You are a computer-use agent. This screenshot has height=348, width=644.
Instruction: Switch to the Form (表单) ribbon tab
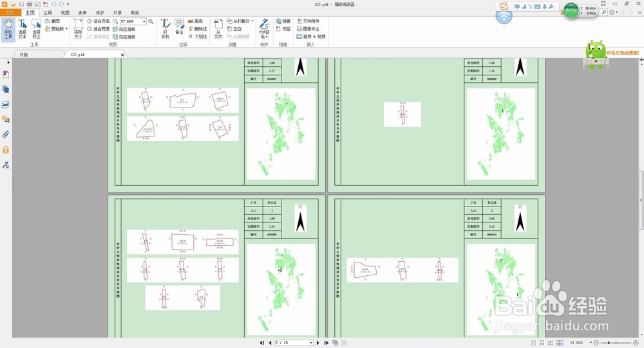82,13
